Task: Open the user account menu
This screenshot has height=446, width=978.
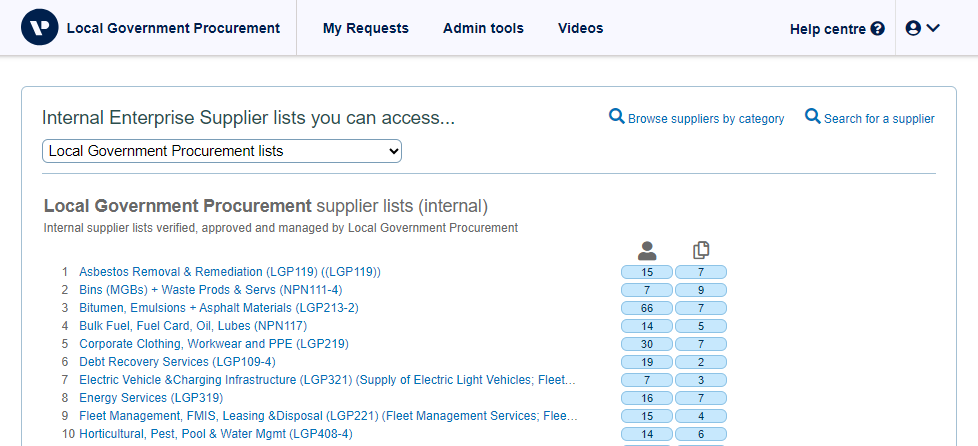Action: point(922,28)
